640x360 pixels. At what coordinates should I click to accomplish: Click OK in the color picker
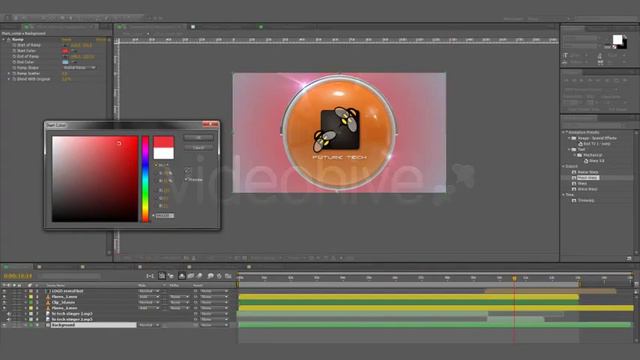coord(198,138)
